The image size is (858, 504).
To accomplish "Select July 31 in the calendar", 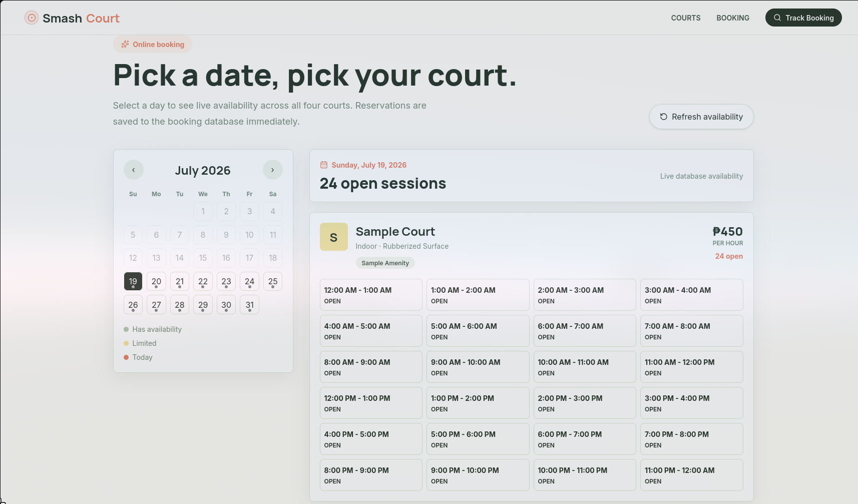I will [249, 305].
